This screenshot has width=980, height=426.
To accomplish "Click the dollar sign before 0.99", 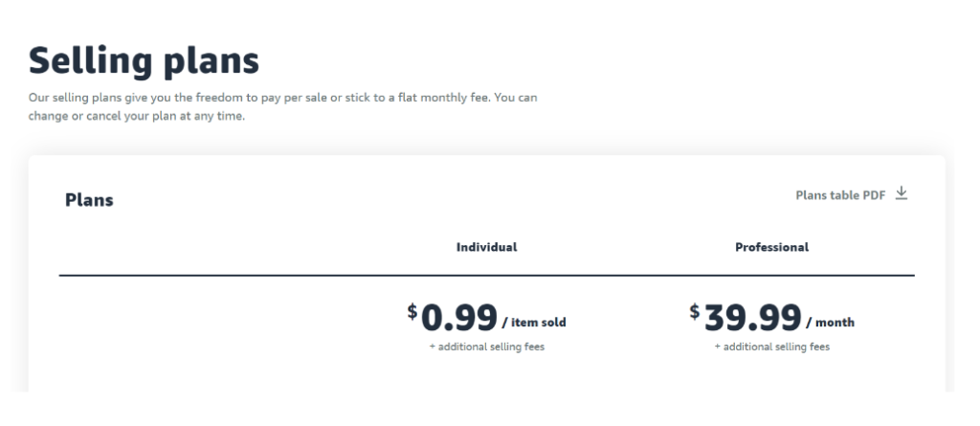I will pyautogui.click(x=412, y=311).
